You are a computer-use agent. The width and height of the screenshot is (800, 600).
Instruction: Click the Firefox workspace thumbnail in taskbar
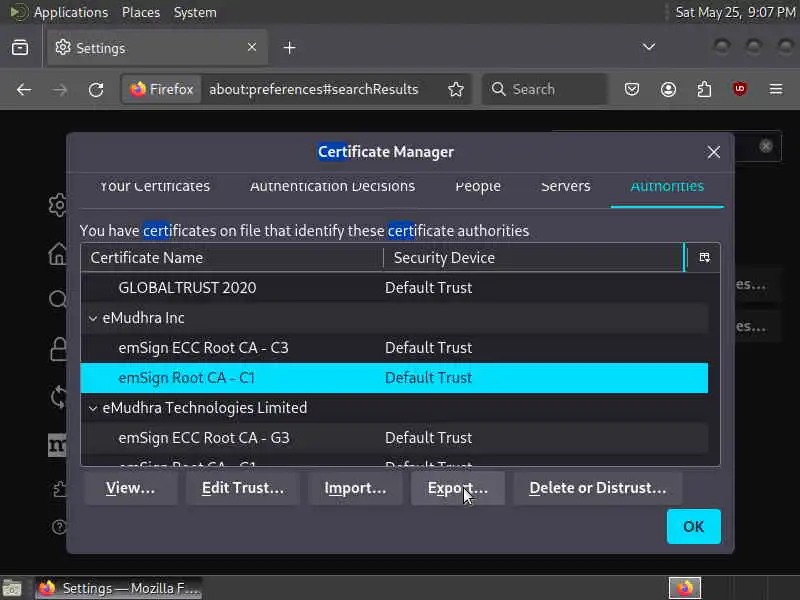(685, 588)
